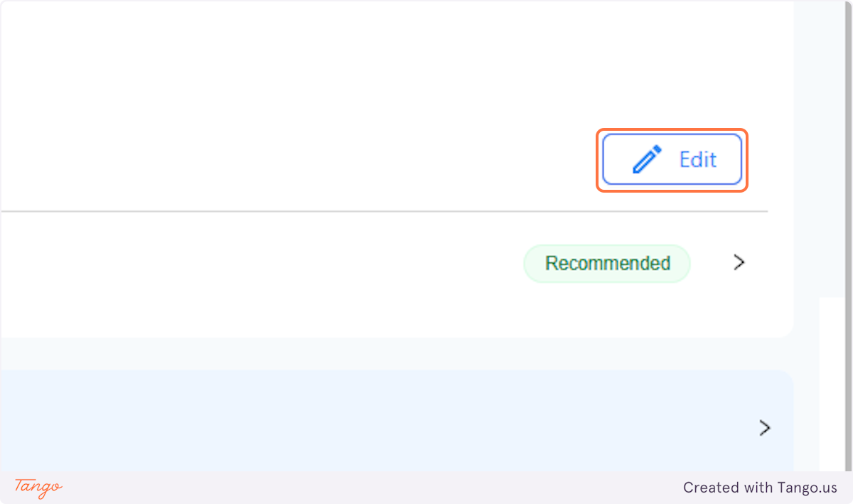Select the blue pencil glyph

pyautogui.click(x=647, y=159)
